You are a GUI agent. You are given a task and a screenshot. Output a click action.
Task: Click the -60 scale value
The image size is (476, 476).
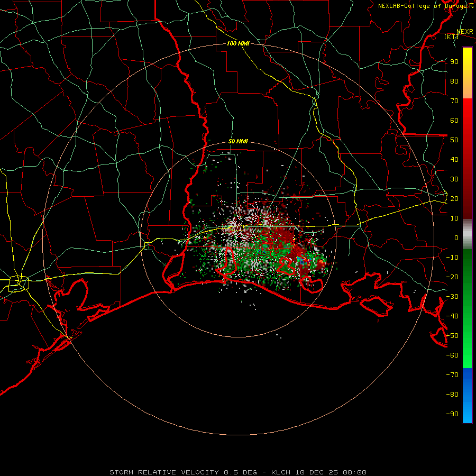[x=452, y=355]
